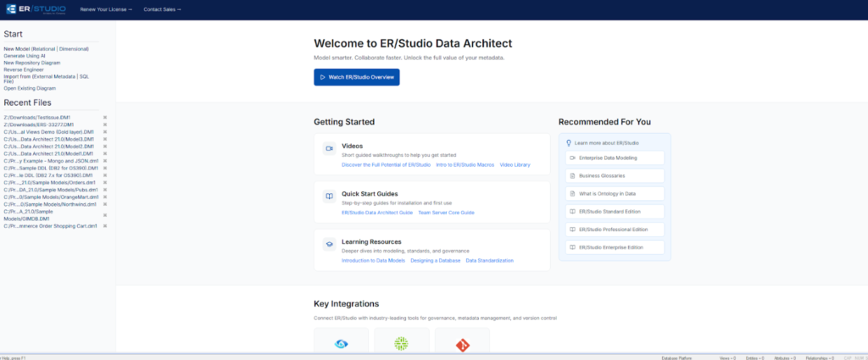Open Business Glossaries recommendation

615,176
